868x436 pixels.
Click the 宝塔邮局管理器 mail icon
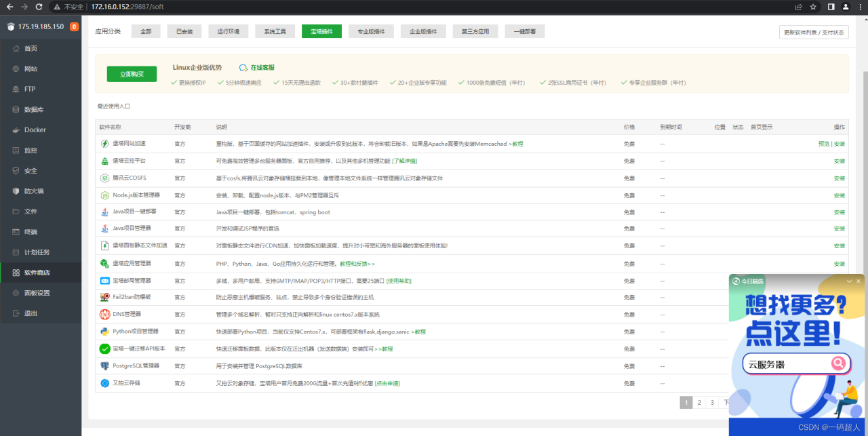tap(104, 281)
